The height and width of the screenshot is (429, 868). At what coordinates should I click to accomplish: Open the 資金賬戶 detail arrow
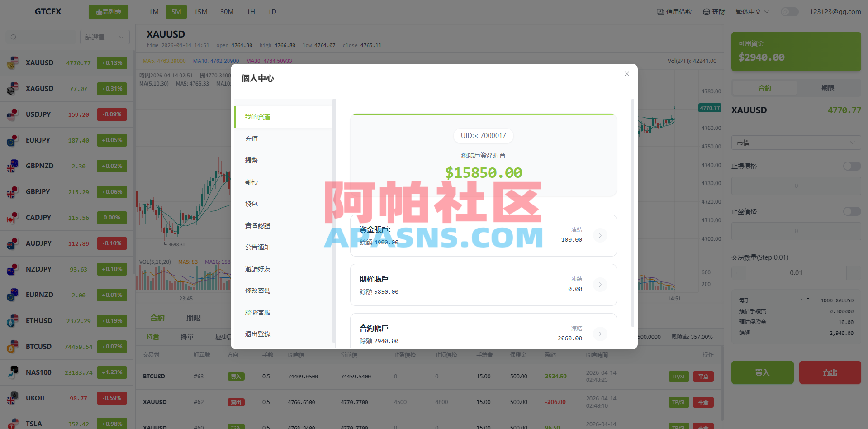tap(600, 235)
